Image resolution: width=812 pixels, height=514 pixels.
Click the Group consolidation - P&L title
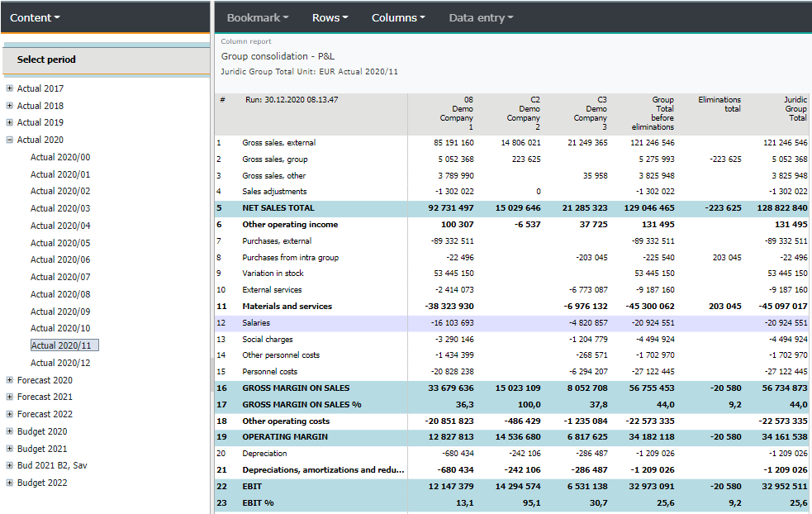(x=278, y=56)
